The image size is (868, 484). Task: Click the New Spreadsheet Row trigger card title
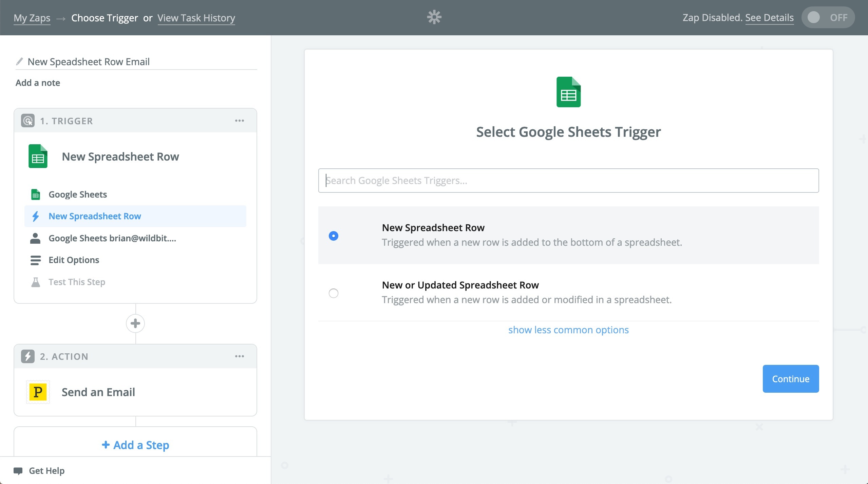pos(120,156)
